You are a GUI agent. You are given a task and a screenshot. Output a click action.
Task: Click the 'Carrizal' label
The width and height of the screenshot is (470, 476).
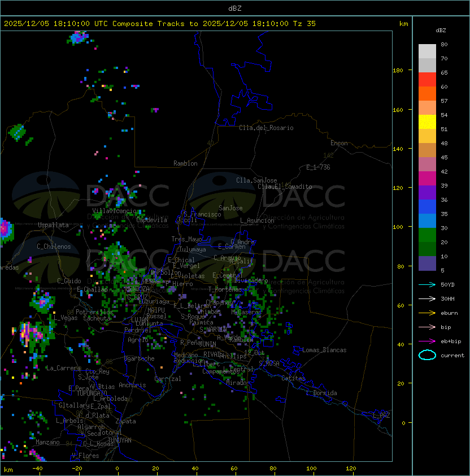[x=168, y=379]
